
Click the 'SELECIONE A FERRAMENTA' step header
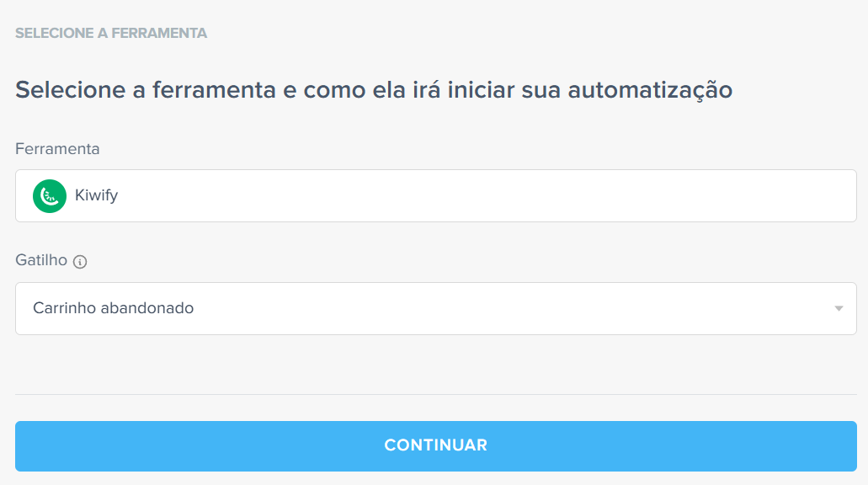111,33
